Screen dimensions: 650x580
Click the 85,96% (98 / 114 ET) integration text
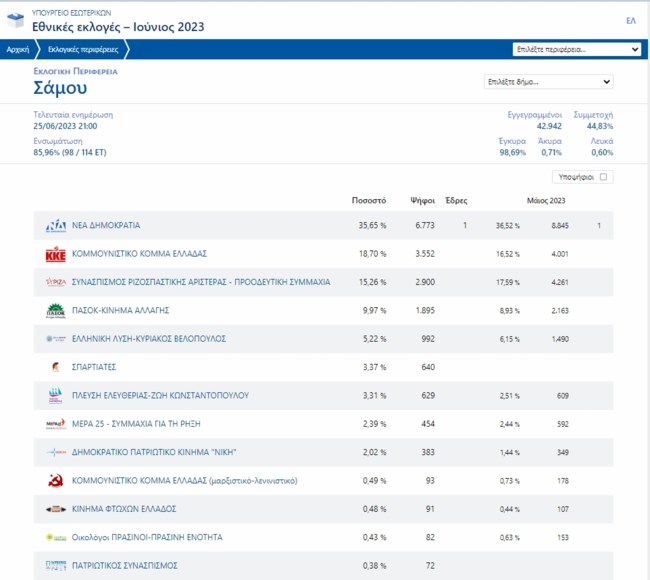click(70, 153)
